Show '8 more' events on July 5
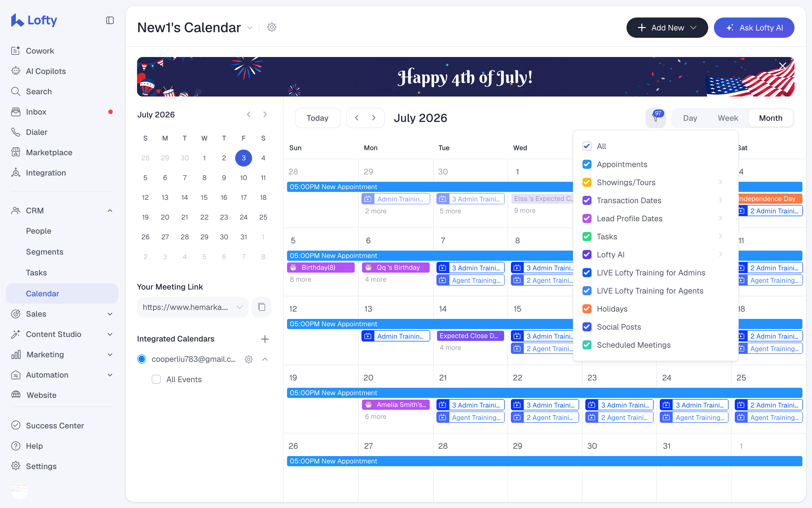The width and height of the screenshot is (812, 508). click(300, 279)
